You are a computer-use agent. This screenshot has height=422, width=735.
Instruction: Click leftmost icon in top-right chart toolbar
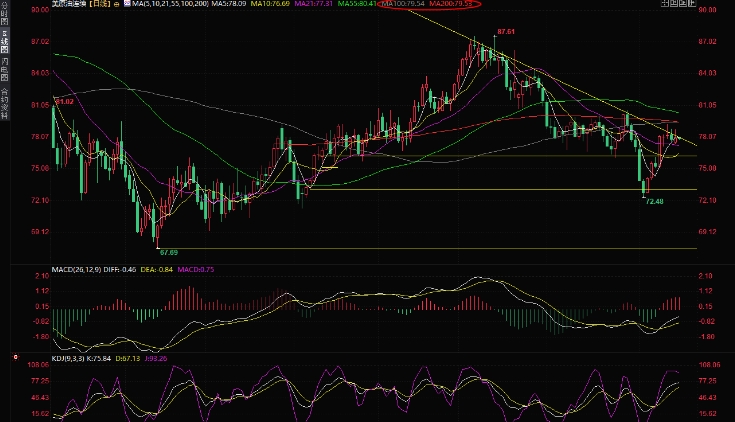tap(665, 4)
